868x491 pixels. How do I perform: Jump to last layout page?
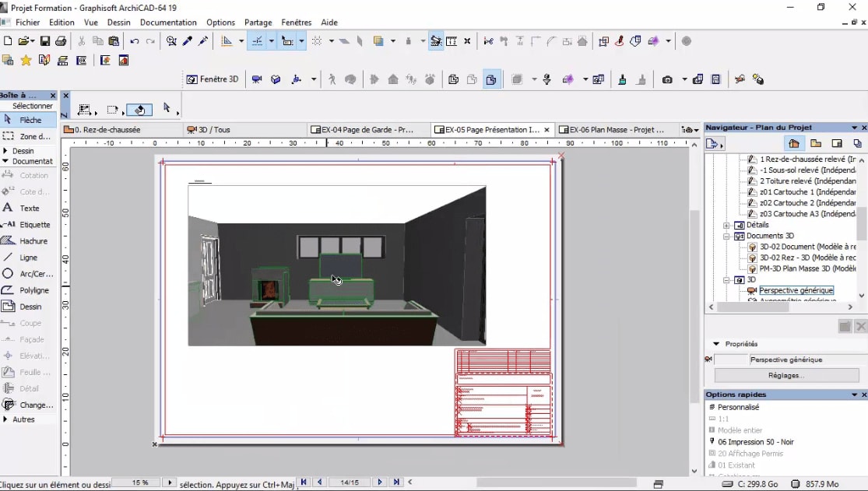click(396, 482)
